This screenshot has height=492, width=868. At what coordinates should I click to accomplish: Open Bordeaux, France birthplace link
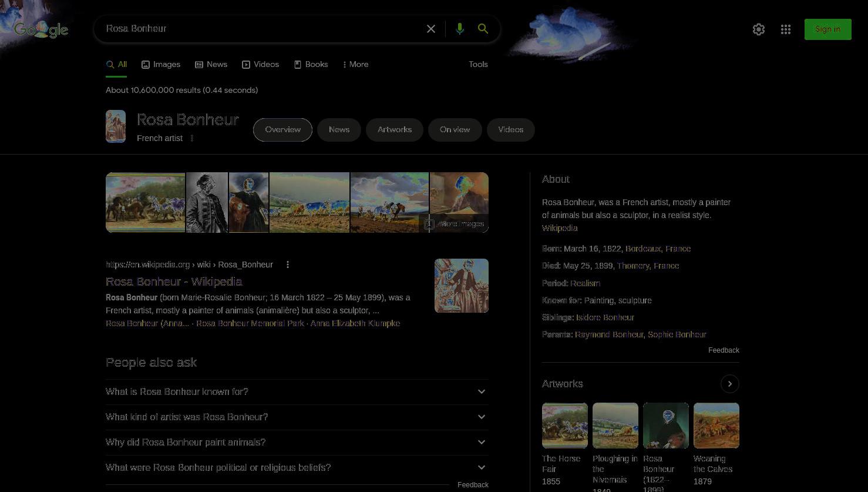point(658,249)
